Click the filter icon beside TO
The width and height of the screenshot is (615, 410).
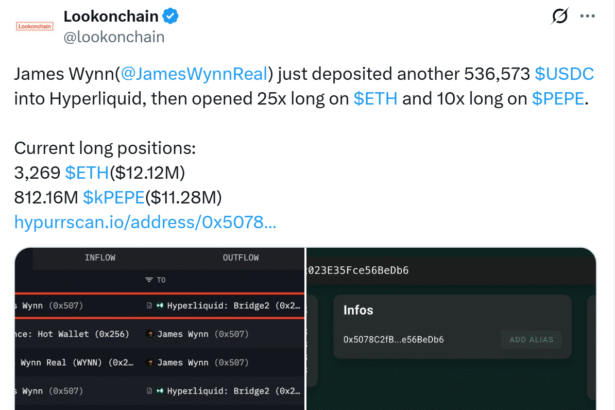[149, 280]
